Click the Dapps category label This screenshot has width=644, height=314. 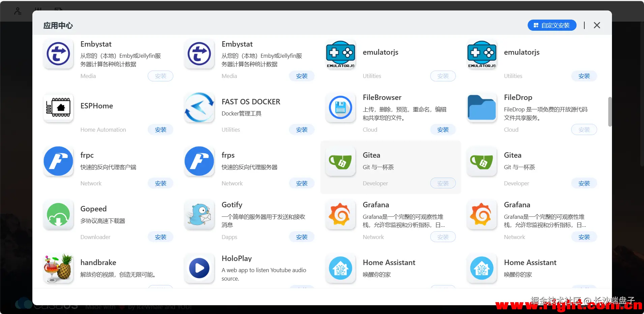(x=229, y=237)
